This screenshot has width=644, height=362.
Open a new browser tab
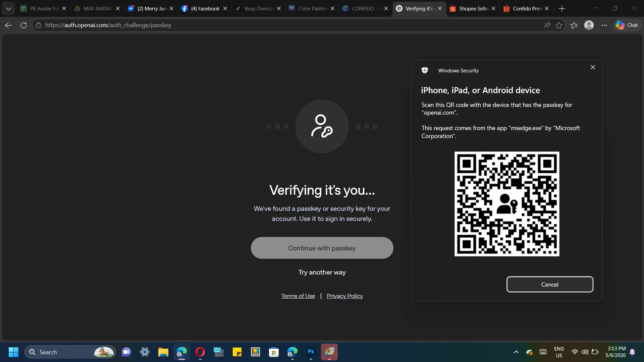[x=562, y=9]
